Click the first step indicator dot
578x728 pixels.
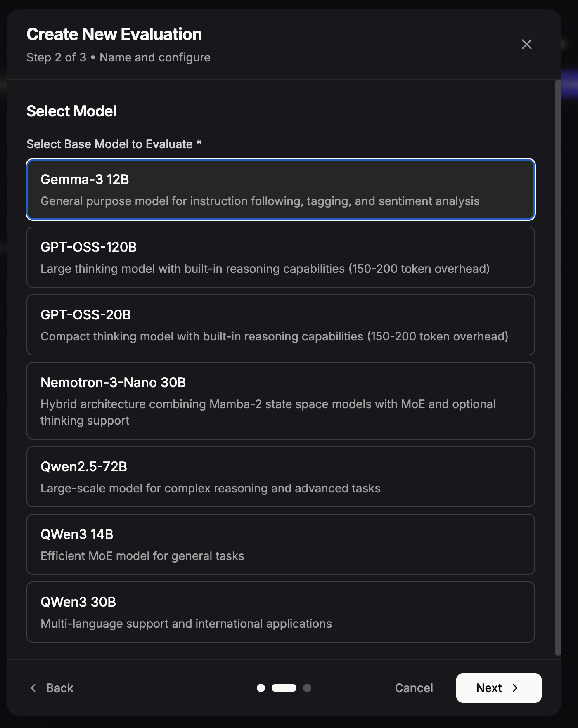pos(261,688)
